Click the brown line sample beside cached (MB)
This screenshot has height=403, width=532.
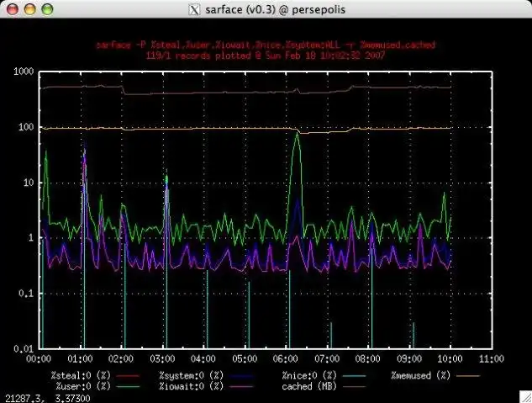(x=354, y=387)
